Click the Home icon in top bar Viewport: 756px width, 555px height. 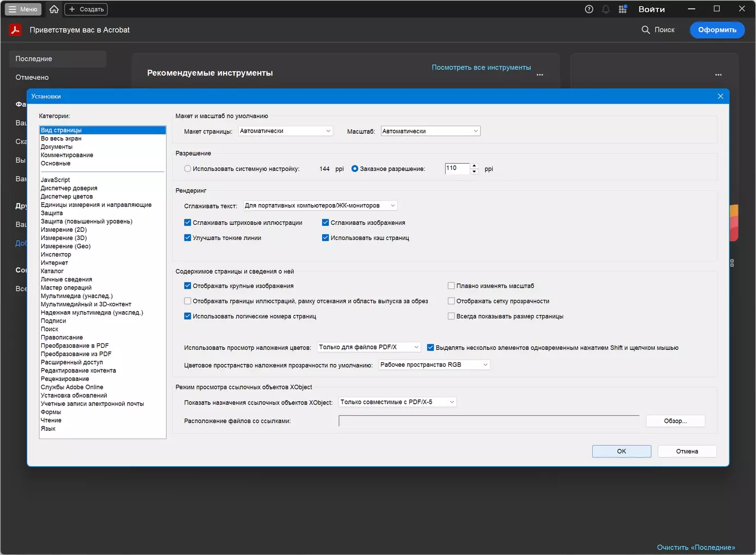coord(54,9)
